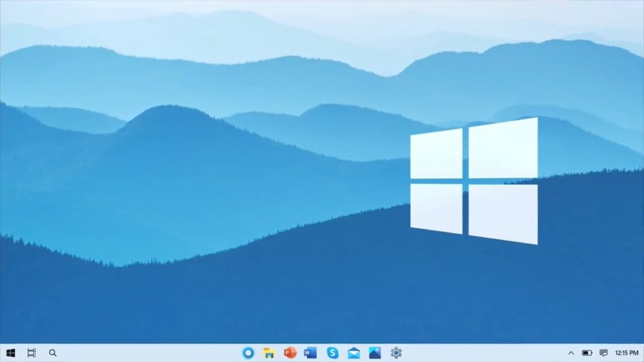Launch Skype from the taskbar

pos(333,353)
